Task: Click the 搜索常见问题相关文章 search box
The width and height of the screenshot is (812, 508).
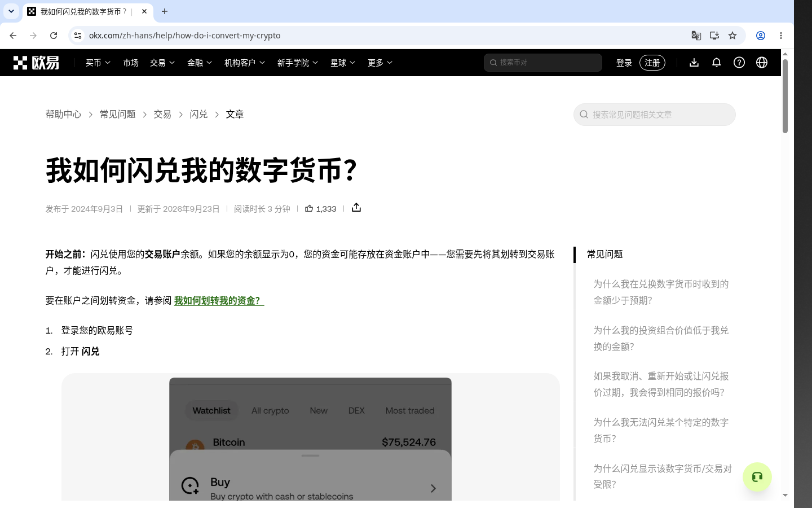Action: [x=655, y=115]
